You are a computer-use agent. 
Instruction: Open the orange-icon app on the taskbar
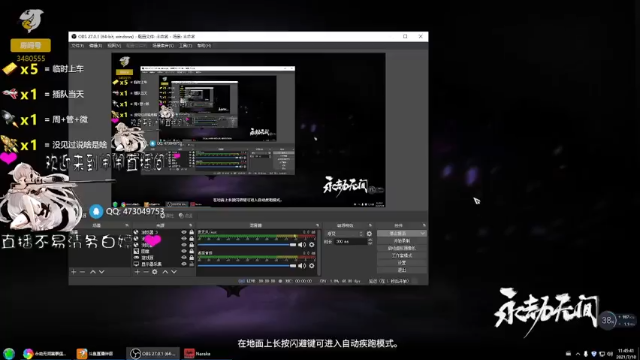point(82,353)
